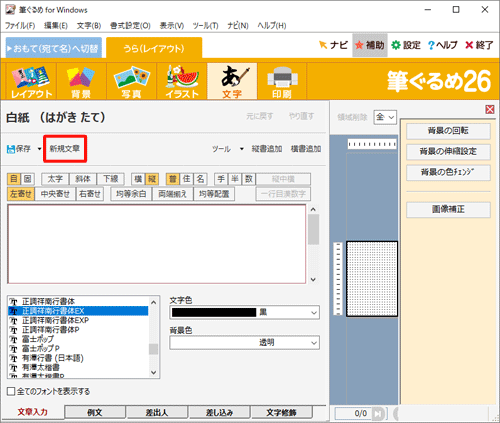Toggle 太字 bold formatting
Screen dimensions: 500x423
pyautogui.click(x=55, y=179)
